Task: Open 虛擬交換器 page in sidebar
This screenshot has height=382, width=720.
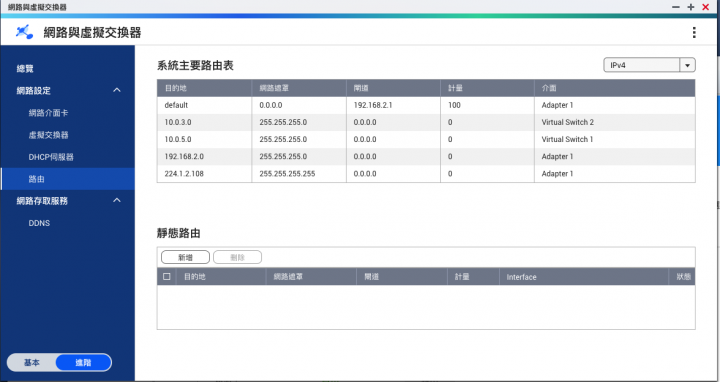Action: [x=48, y=135]
